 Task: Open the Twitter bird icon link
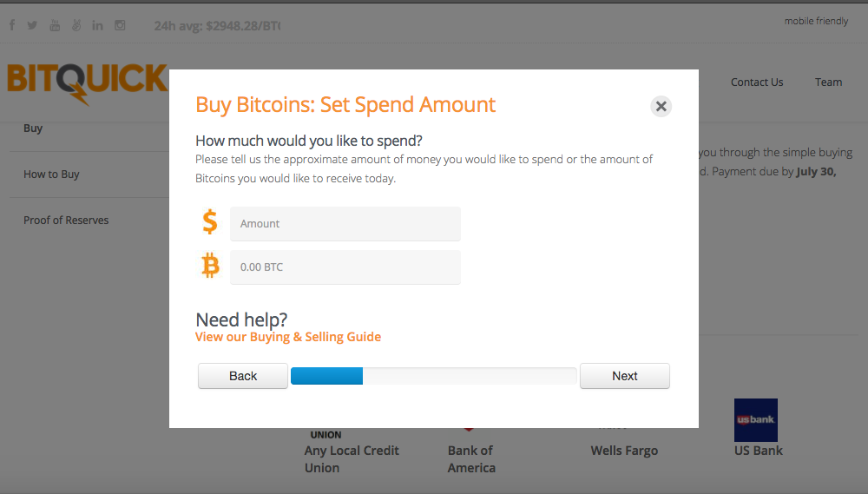click(32, 25)
